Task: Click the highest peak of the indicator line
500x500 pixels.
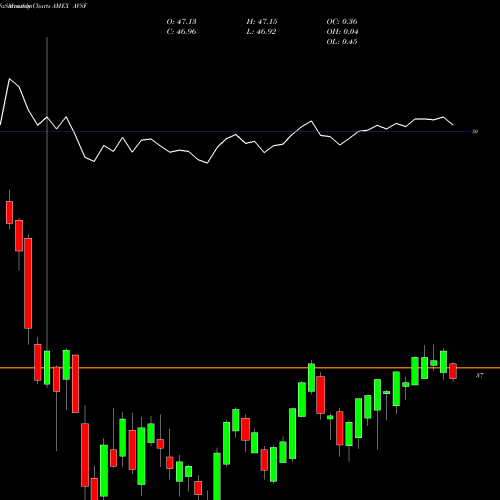Action: [9, 79]
